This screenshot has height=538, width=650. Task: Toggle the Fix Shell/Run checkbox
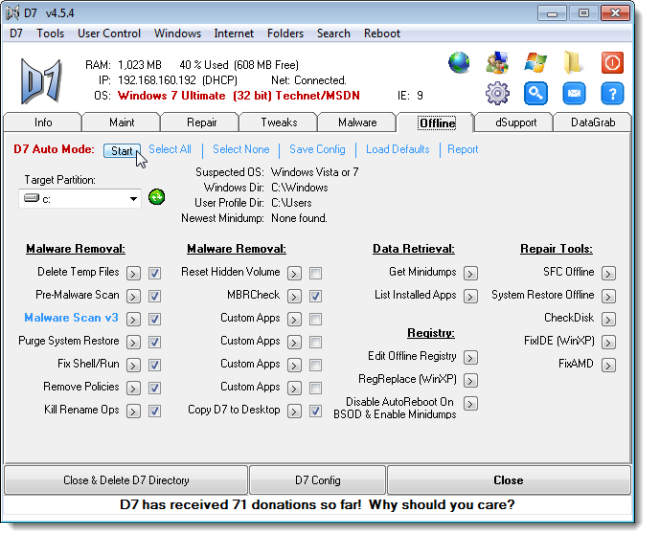[x=155, y=365]
